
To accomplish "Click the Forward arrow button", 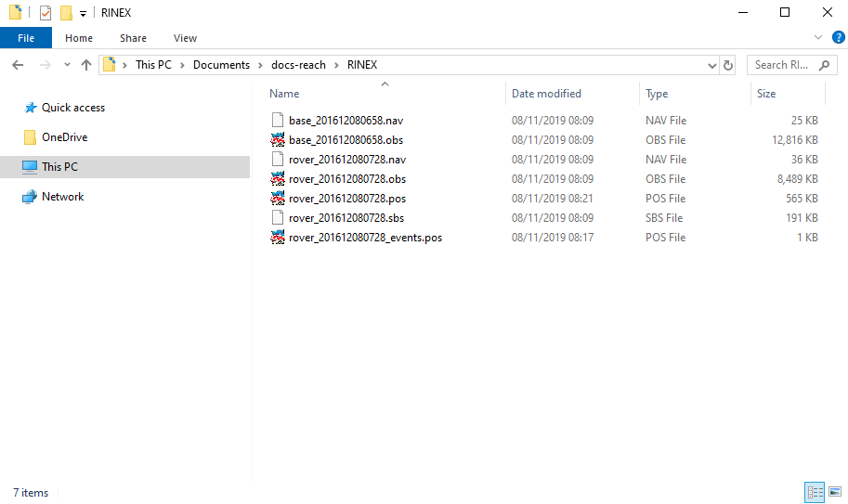I will pos(46,65).
